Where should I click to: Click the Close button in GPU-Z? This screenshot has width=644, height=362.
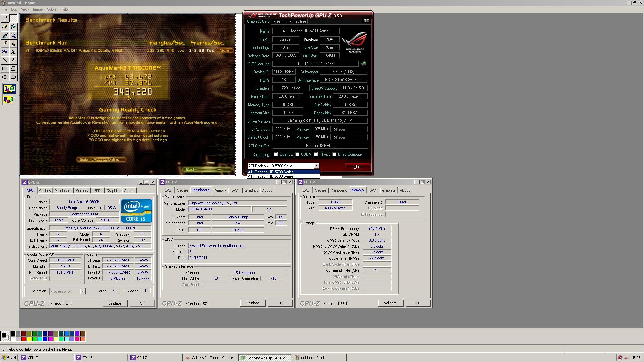(x=358, y=167)
